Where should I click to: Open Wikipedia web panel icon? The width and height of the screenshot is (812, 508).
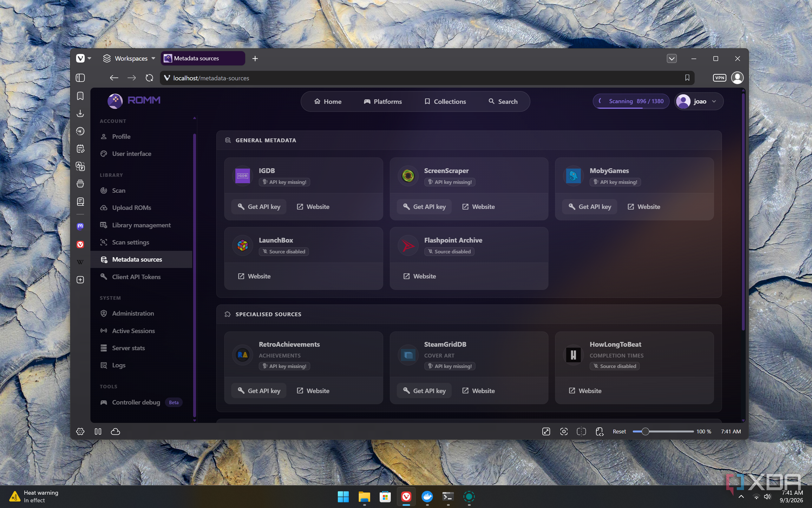tap(80, 262)
